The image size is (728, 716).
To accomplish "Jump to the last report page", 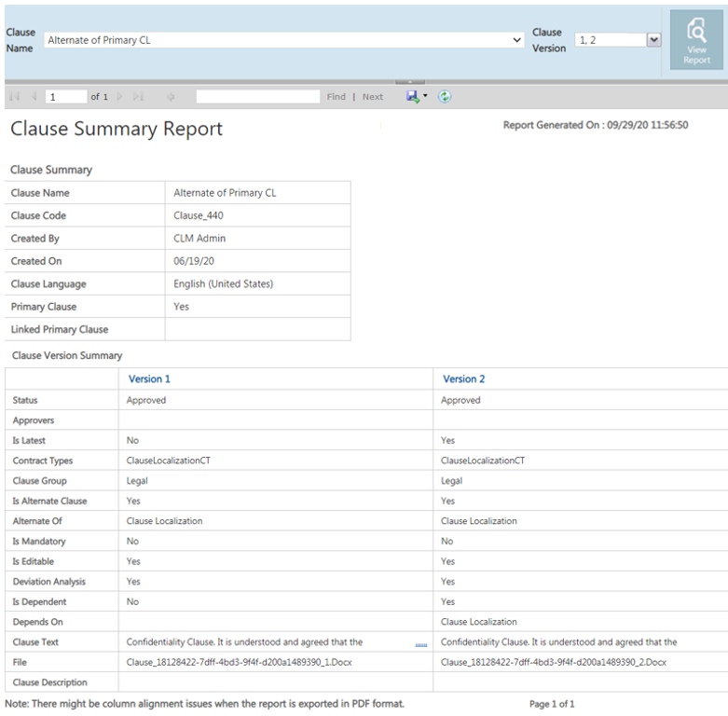I will point(138,97).
